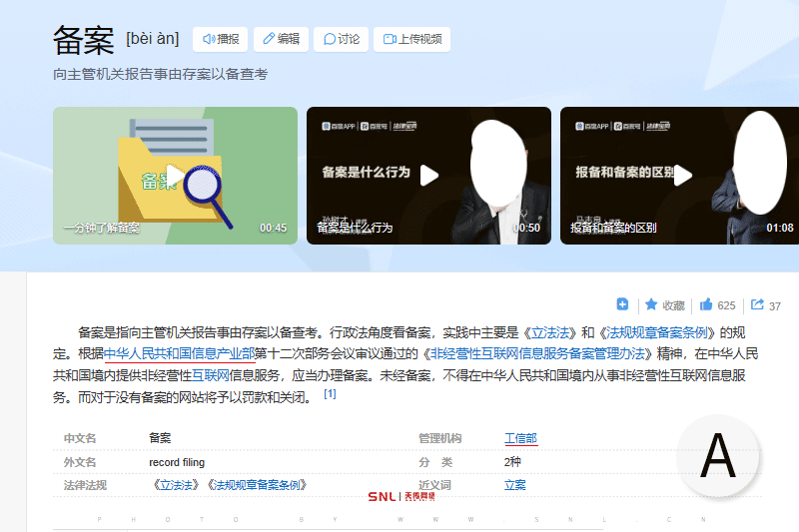Image resolution: width=799 pixels, height=532 pixels.
Task: Open the 报备和备案的区别 video thumbnail
Action: (682, 176)
